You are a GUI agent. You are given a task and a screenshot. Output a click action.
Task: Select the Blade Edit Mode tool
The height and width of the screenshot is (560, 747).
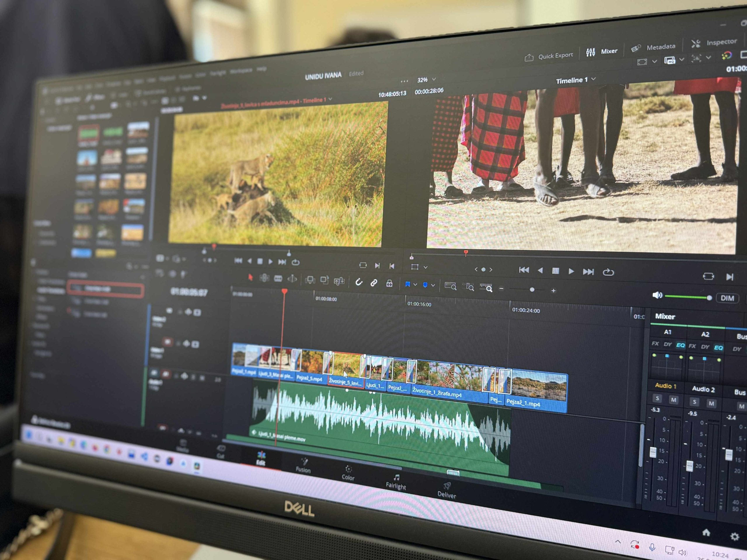pos(278,279)
